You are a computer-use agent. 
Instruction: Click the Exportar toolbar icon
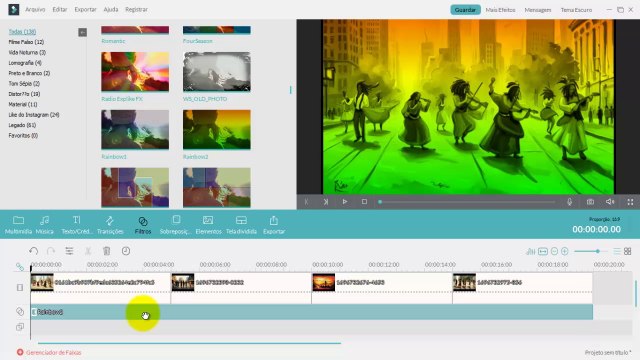click(x=274, y=225)
